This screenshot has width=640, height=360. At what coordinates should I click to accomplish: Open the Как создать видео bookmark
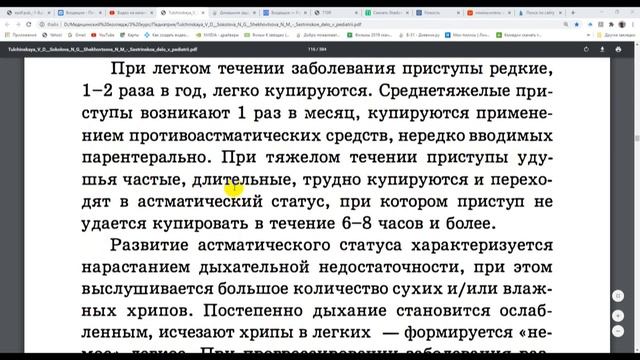pyautogui.click(x=167, y=35)
